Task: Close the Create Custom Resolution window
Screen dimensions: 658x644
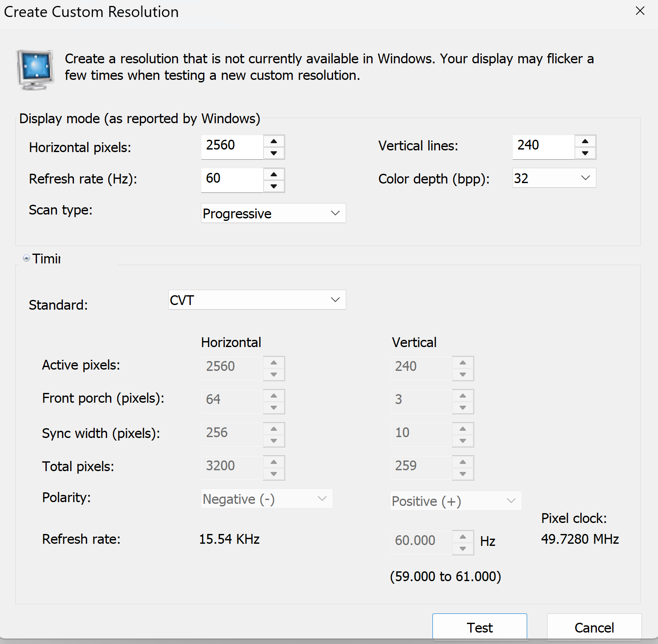Action: (640, 11)
